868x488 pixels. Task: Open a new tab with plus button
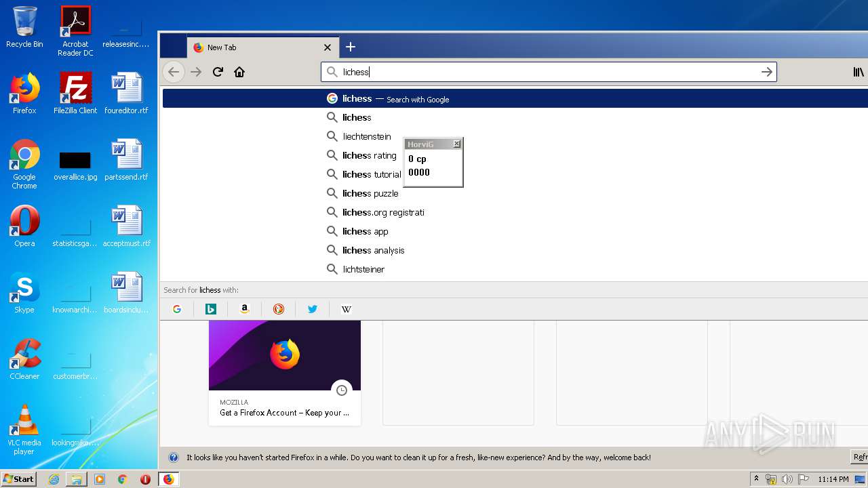[350, 47]
